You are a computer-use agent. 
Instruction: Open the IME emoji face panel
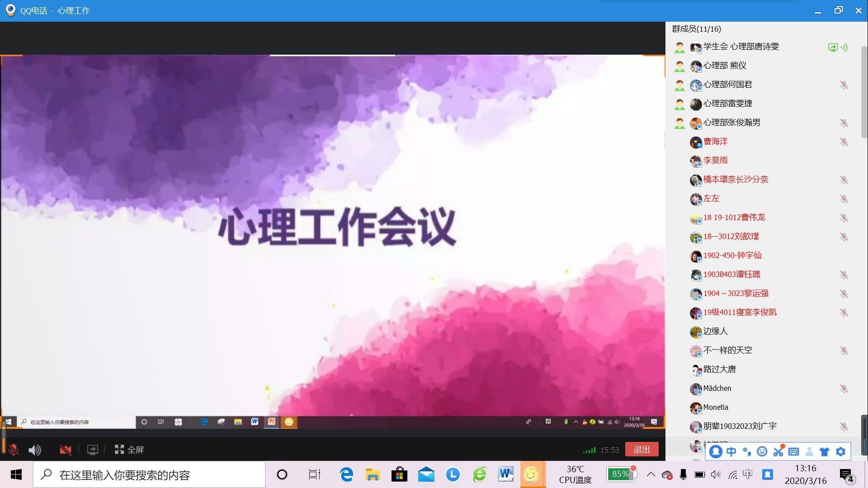(x=762, y=451)
